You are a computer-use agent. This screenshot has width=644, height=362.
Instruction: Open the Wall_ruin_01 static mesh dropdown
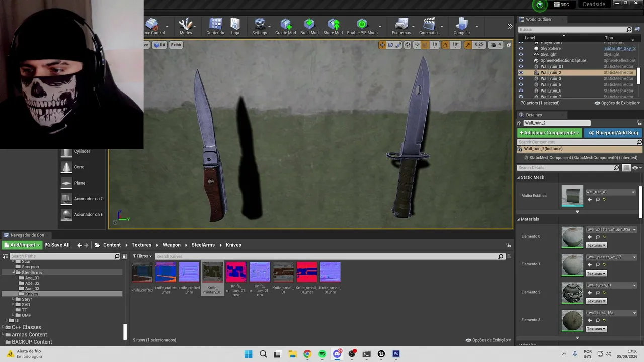click(x=611, y=192)
